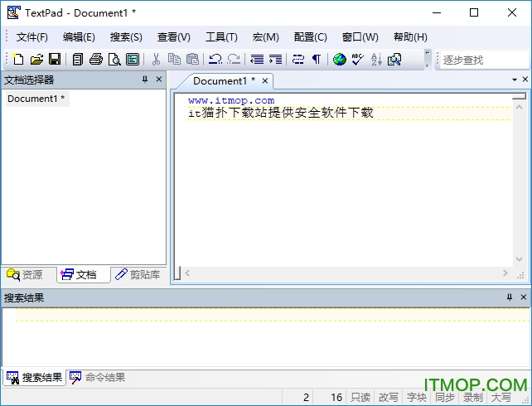Close the editor tab group area
Image resolution: width=532 pixels, height=406 pixels.
click(525, 79)
